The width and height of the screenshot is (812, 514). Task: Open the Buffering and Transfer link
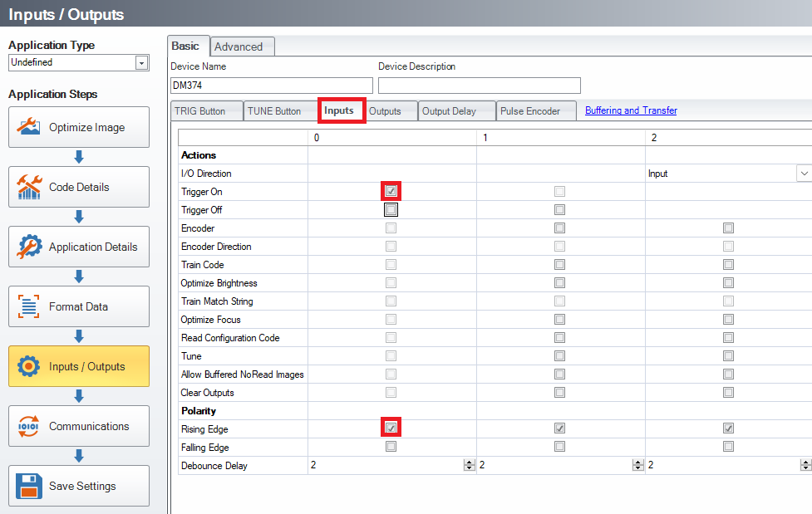631,110
